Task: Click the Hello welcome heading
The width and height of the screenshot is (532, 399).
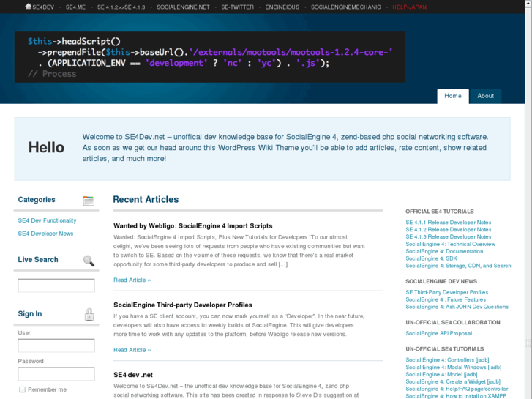Action: coord(47,148)
